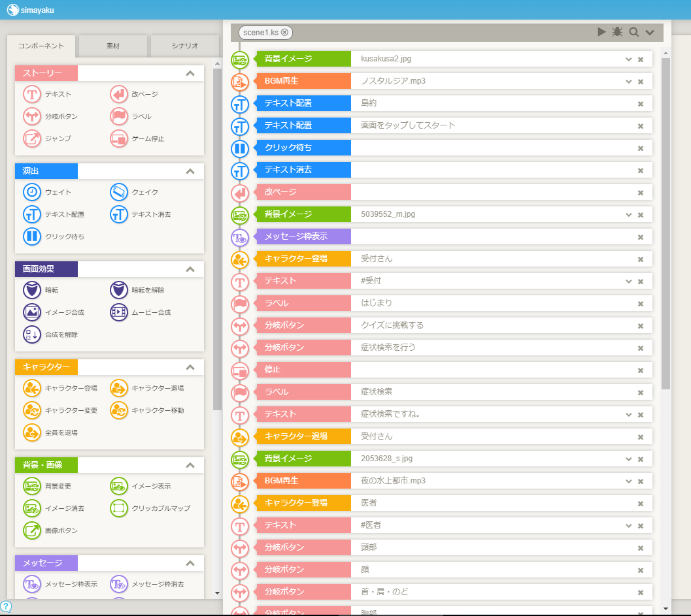691x616 pixels.
Task: Pick the 分岐ボタン component in ストーリー panel
Action: coord(32,116)
